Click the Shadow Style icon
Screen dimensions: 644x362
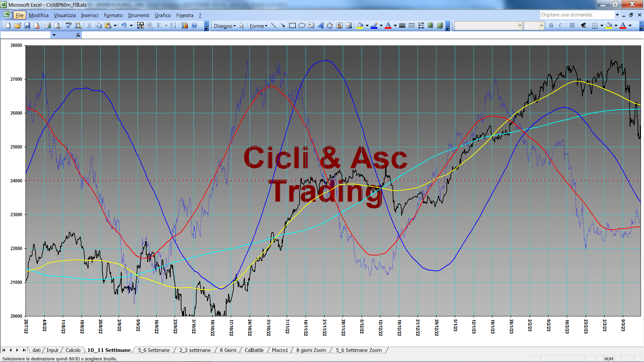point(430,25)
